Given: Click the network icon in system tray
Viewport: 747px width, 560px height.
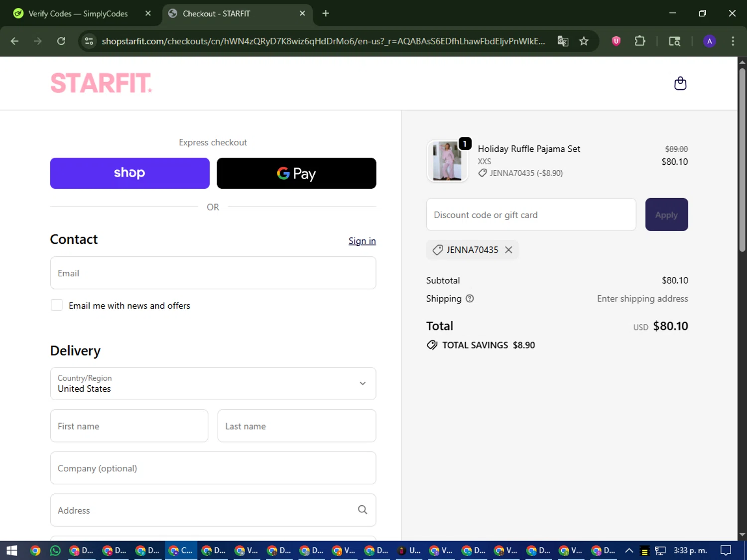Looking at the screenshot, I should pos(660,551).
